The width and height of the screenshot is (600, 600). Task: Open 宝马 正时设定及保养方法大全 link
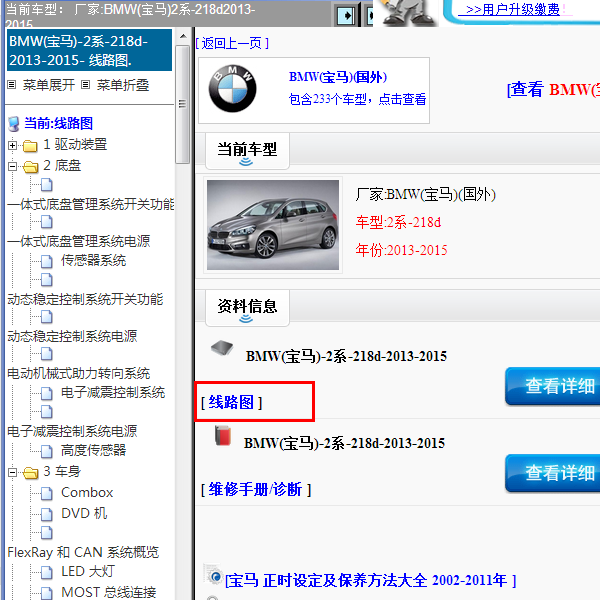370,580
